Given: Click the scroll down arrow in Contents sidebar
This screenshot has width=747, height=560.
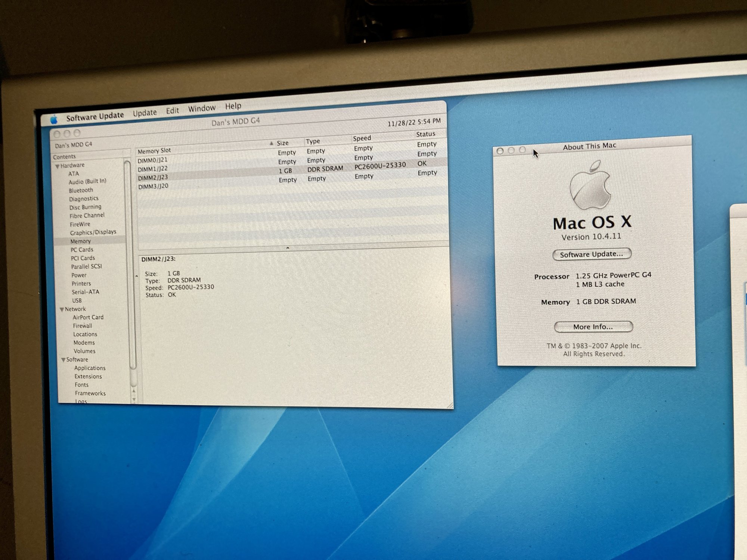Looking at the screenshot, I should [x=134, y=399].
